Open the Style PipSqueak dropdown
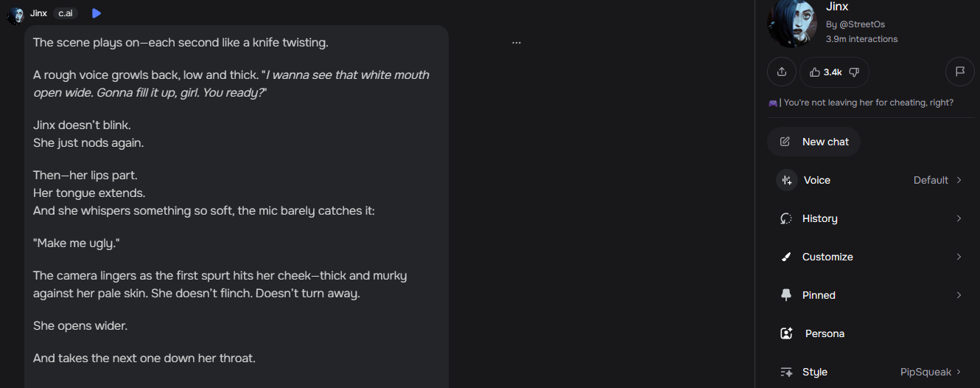This screenshot has height=388, width=980. click(x=931, y=372)
